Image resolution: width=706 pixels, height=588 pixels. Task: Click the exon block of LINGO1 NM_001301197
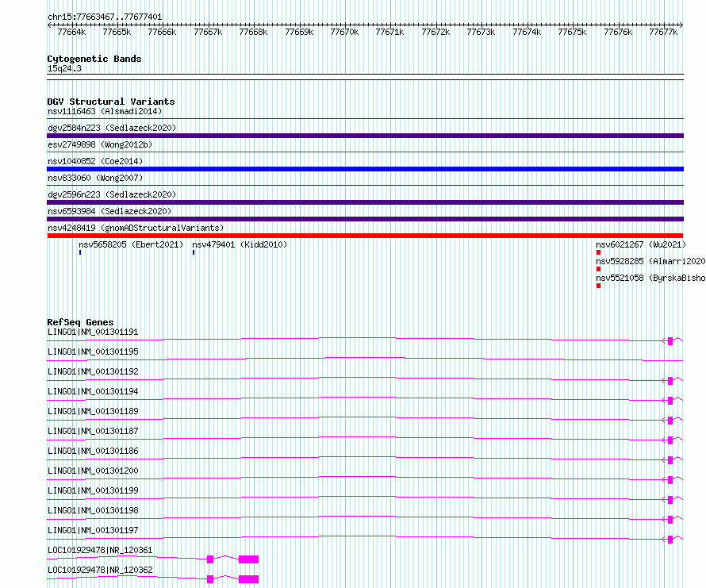pyautogui.click(x=670, y=540)
